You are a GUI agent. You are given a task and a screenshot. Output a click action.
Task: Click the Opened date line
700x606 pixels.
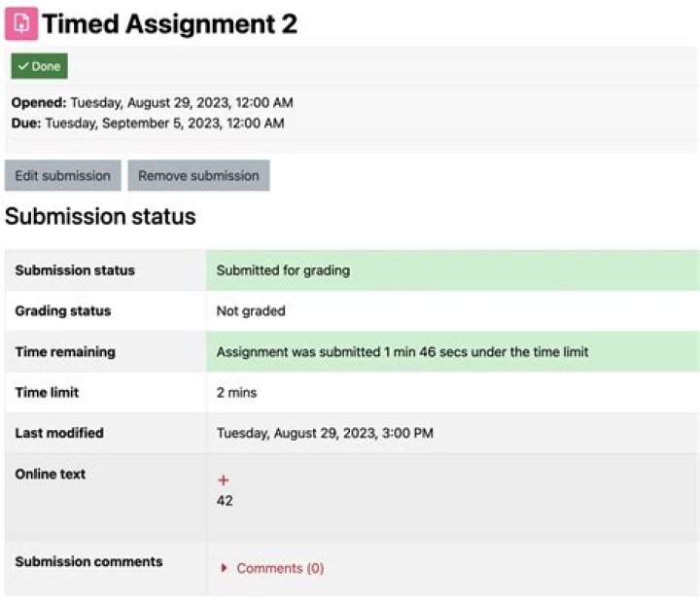[x=152, y=102]
